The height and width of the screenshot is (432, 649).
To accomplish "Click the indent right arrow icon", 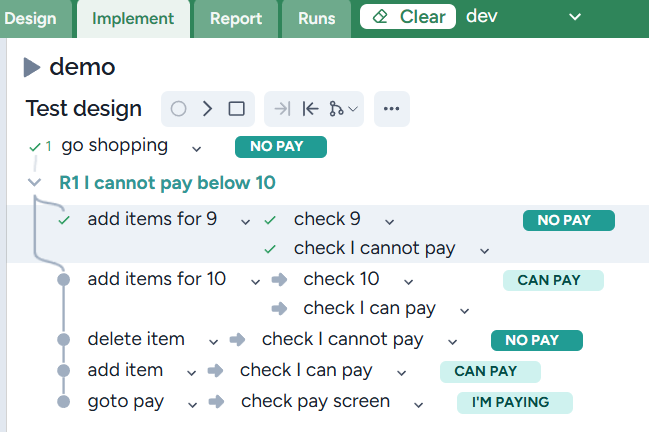I will click(282, 109).
